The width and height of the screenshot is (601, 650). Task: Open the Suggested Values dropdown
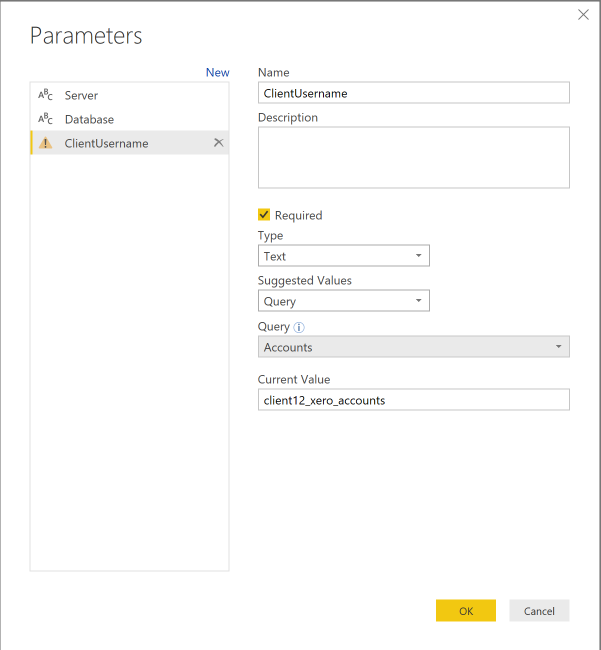344,301
